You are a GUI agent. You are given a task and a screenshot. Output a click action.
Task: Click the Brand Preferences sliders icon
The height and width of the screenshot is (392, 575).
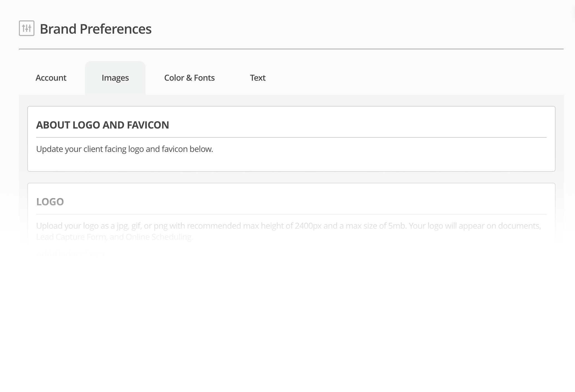point(26,28)
